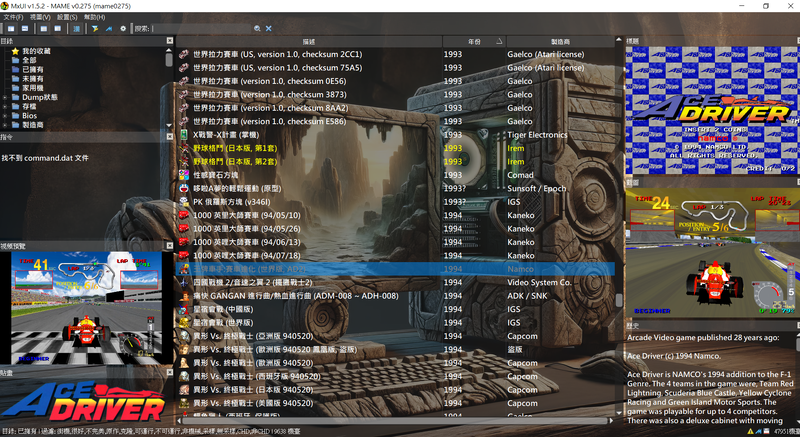Select the 全部 folder in tree

(24, 60)
